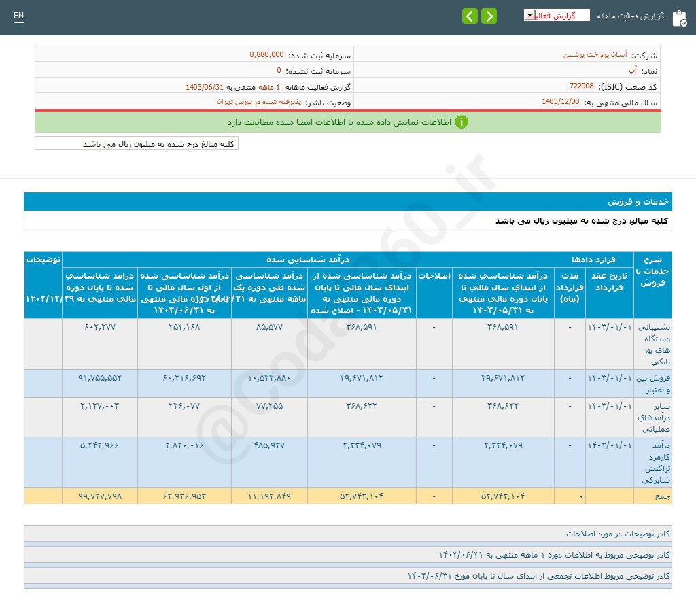Click the green forward arrow button
The width and height of the screenshot is (696, 616).
pos(488,16)
